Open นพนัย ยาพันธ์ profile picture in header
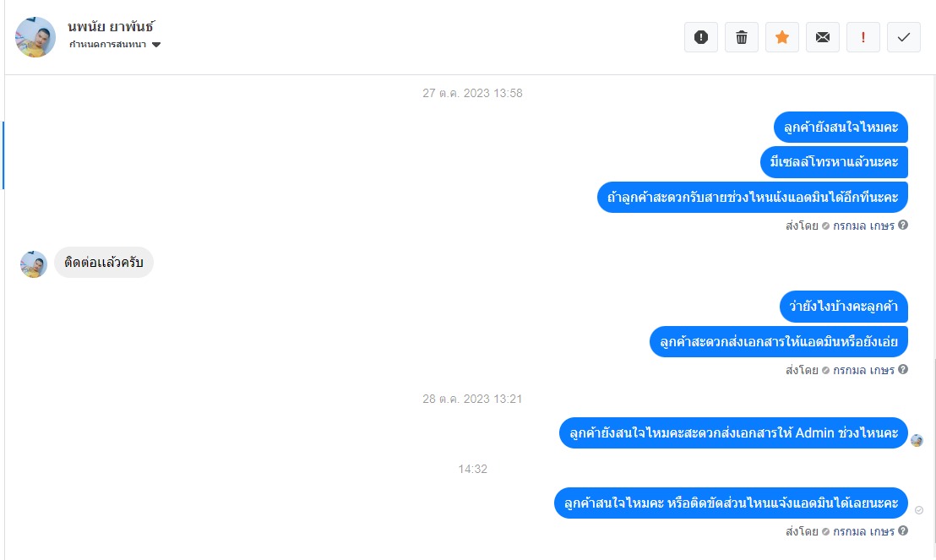This screenshot has height=560, width=936. (x=35, y=37)
